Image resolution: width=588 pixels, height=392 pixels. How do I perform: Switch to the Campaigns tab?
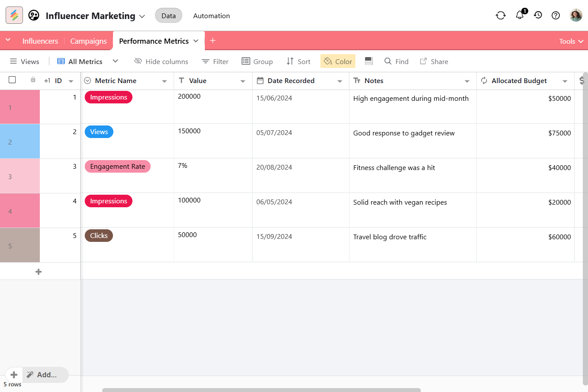[x=88, y=41]
